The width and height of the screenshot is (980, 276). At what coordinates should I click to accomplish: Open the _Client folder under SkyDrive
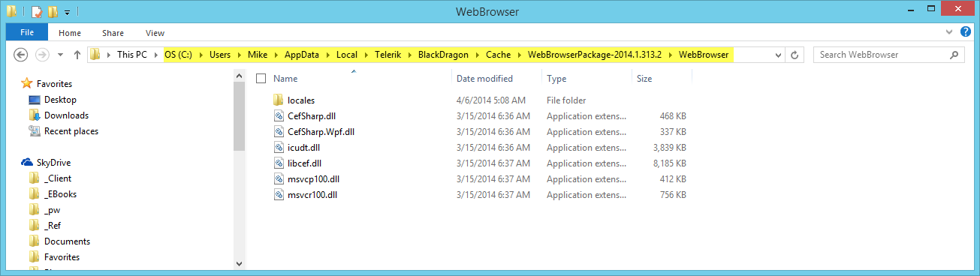[x=58, y=178]
